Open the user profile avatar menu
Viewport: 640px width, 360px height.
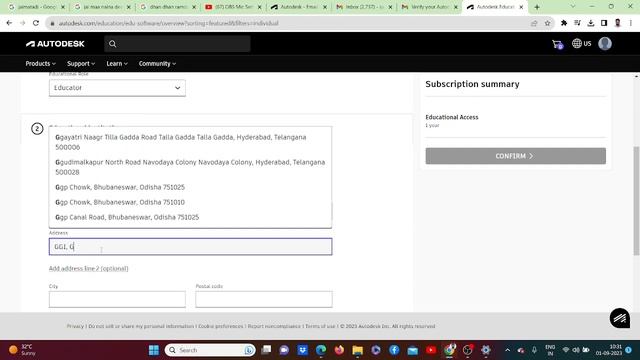(x=605, y=43)
